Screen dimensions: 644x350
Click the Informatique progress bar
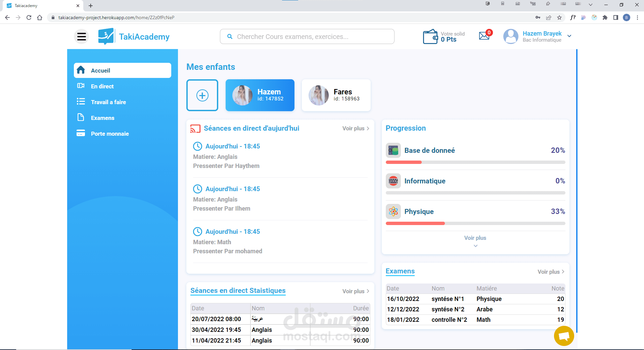tap(475, 193)
